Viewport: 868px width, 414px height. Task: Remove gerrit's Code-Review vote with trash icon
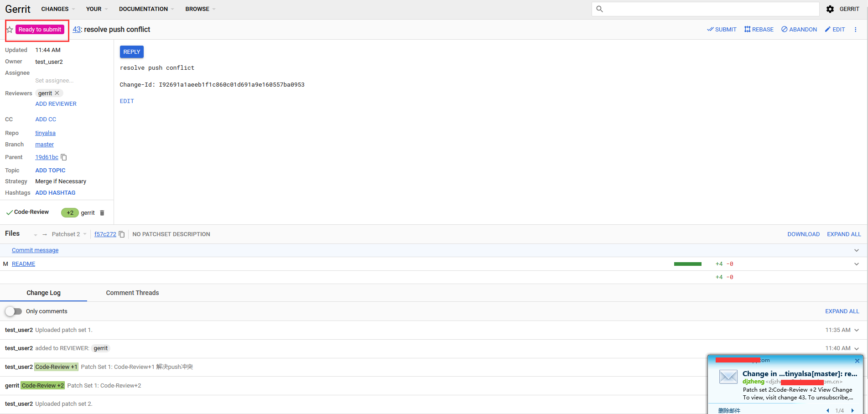pos(102,213)
